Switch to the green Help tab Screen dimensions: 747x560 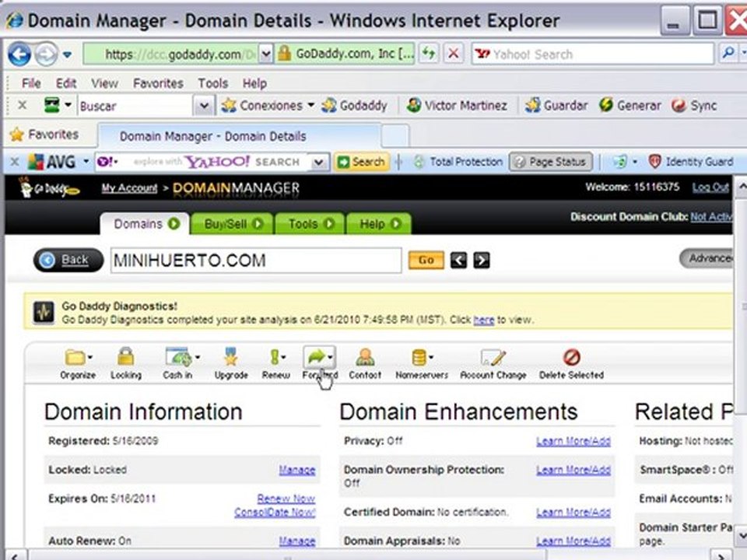pyautogui.click(x=379, y=224)
